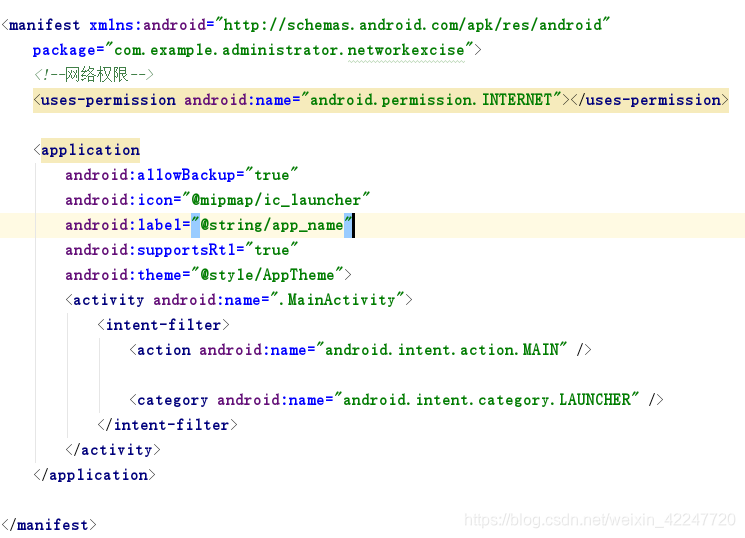Click the closing uses-permission tag
Viewport: 745px width, 538px height.
(649, 100)
